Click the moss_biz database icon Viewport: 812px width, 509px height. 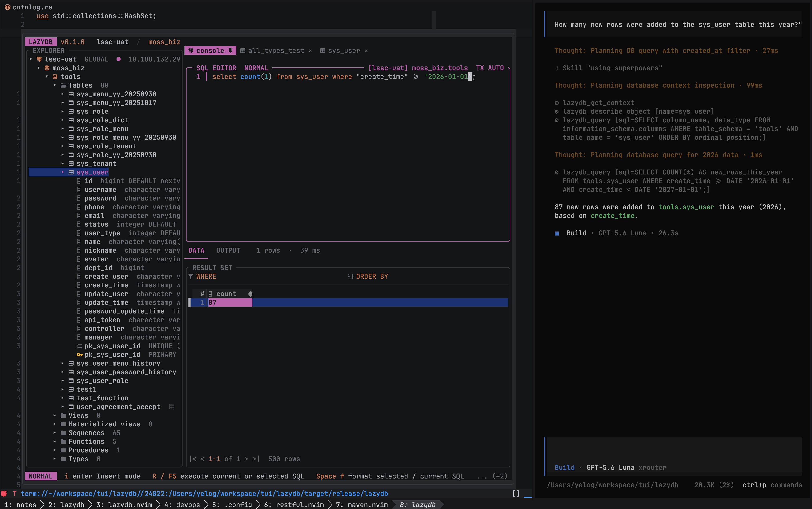pos(47,68)
